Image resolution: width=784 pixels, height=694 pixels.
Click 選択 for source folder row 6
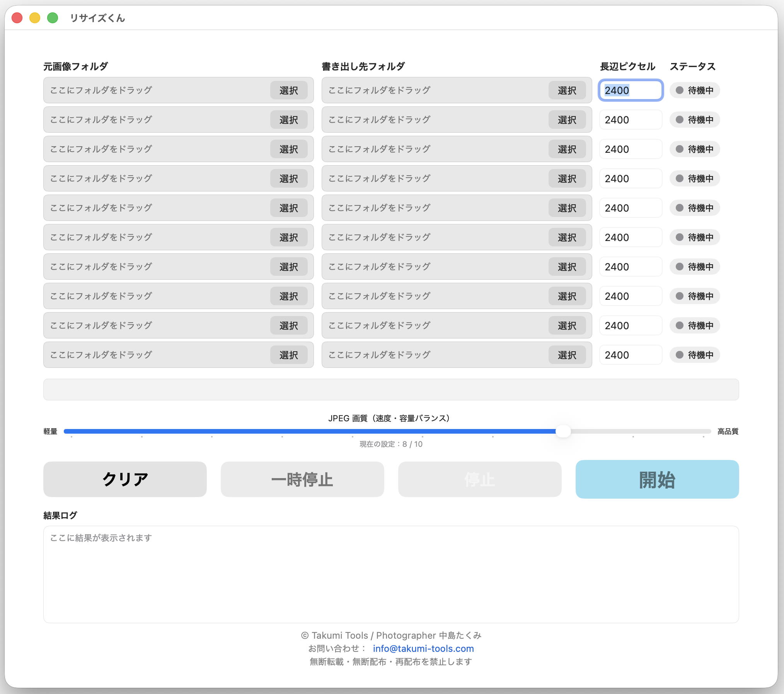tap(289, 238)
